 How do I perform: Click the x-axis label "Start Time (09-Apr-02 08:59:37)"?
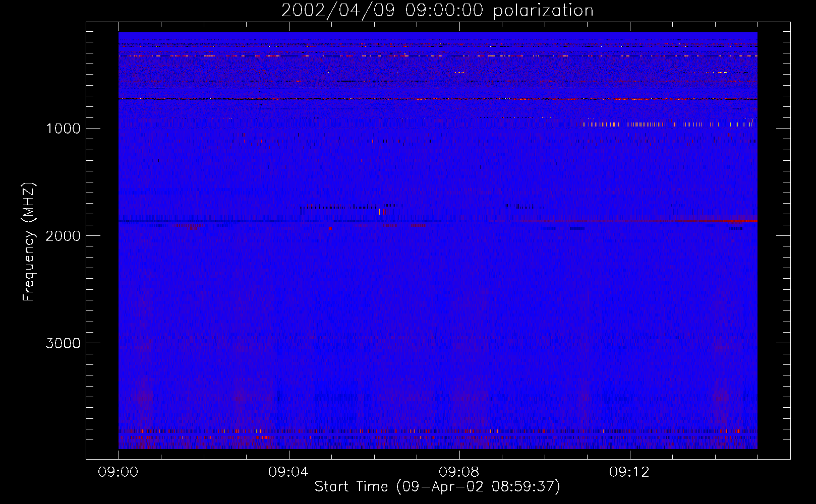pos(437,487)
